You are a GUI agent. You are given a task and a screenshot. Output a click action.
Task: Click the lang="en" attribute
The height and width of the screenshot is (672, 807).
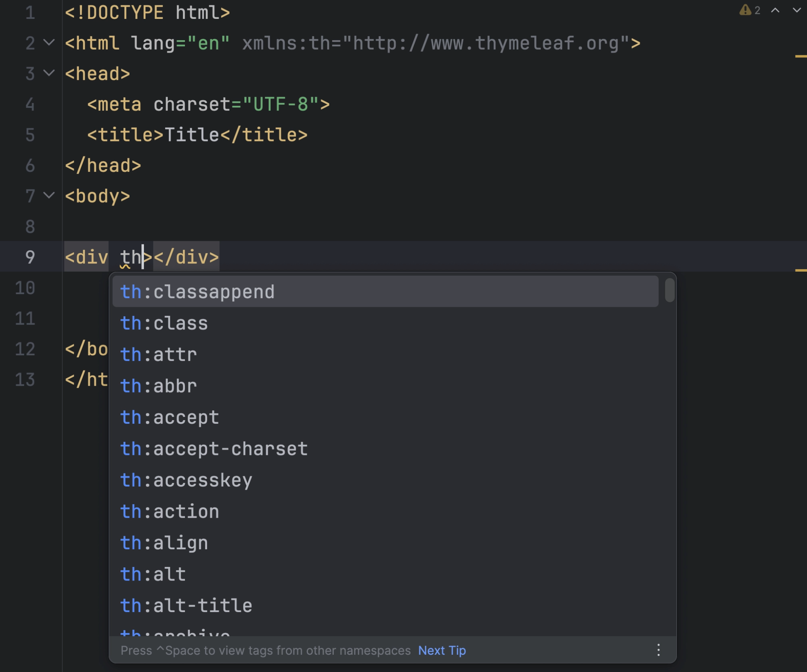coord(180,43)
